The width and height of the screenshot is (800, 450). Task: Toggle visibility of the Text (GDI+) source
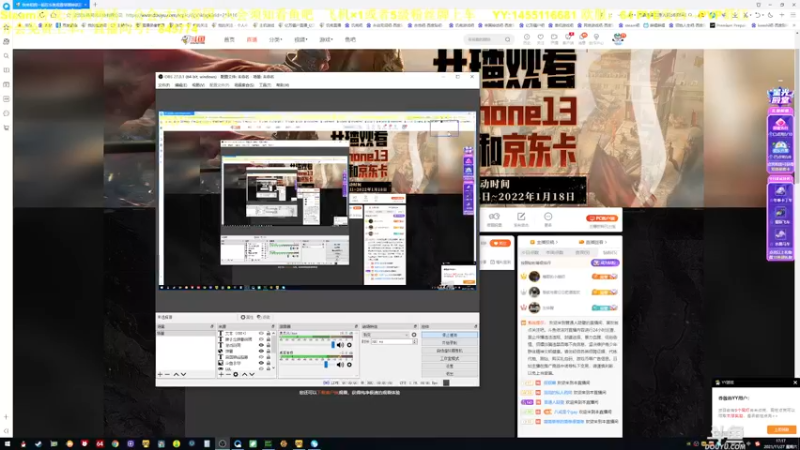(x=261, y=333)
